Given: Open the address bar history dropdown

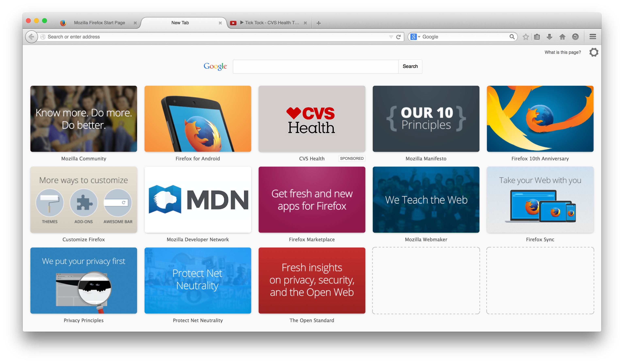Looking at the screenshot, I should pos(391,37).
